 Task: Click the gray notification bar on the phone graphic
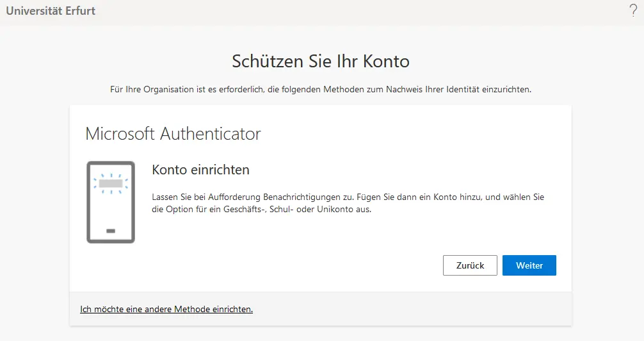point(111,183)
